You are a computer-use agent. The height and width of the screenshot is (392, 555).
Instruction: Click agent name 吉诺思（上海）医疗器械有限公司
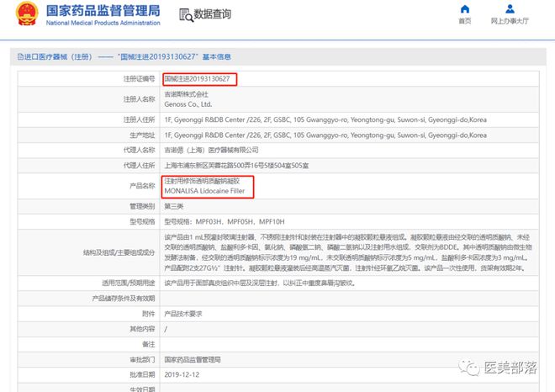(x=211, y=150)
